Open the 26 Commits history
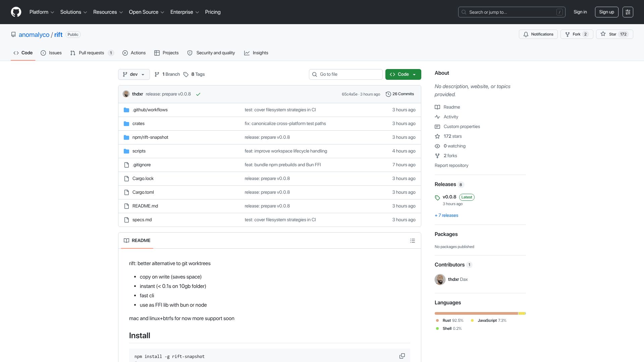The width and height of the screenshot is (644, 362). pyautogui.click(x=400, y=94)
